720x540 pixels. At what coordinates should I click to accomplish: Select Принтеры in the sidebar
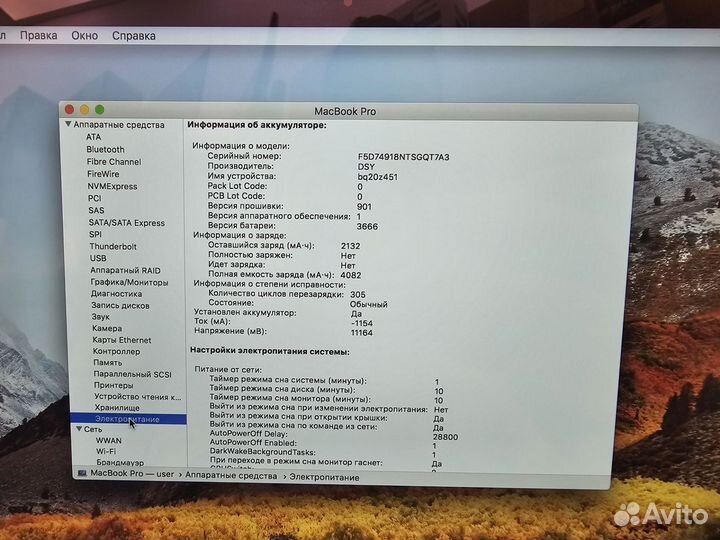click(113, 385)
